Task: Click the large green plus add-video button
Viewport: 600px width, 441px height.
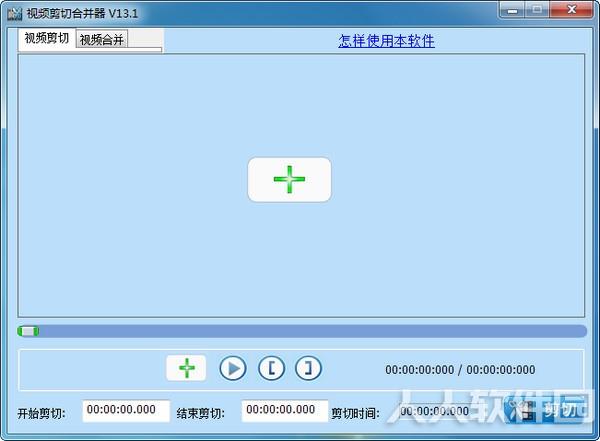Action: 289,180
